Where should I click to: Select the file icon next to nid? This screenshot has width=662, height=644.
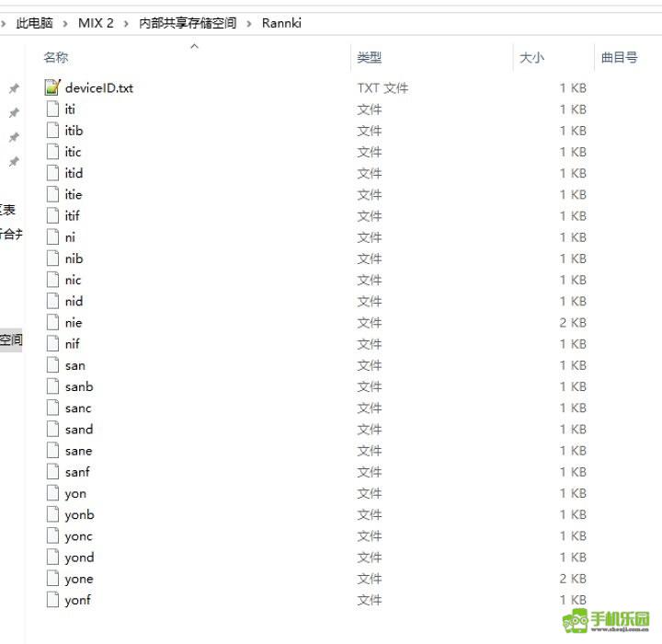coord(51,302)
